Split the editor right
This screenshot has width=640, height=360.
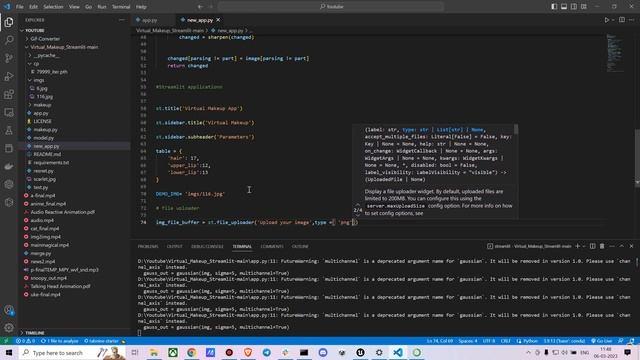(622, 20)
